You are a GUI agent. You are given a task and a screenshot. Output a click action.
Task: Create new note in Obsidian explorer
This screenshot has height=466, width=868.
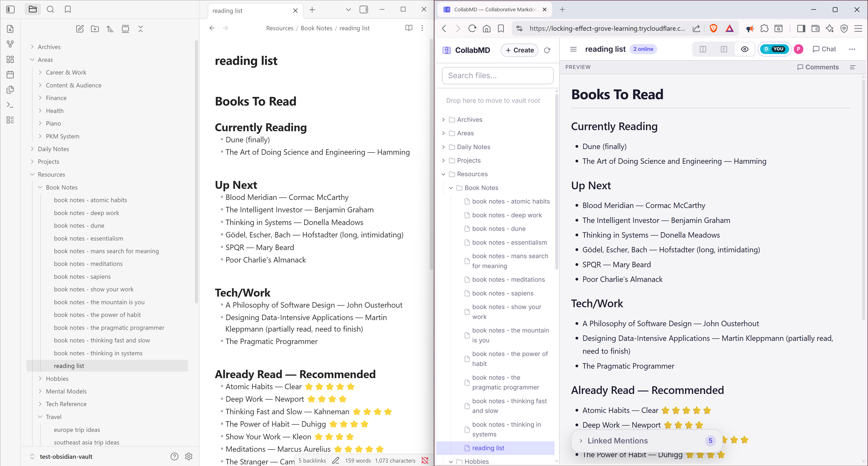80,29
